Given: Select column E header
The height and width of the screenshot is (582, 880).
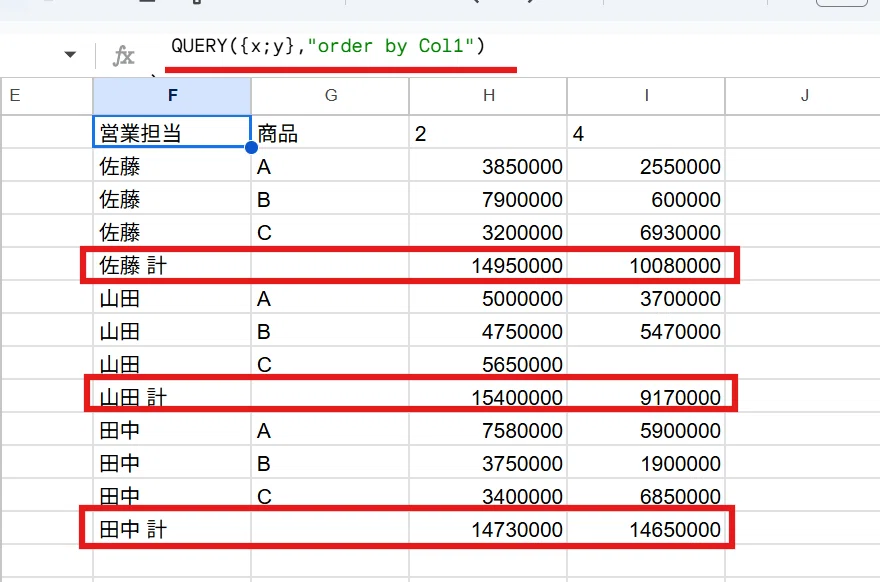Looking at the screenshot, I should coord(47,96).
